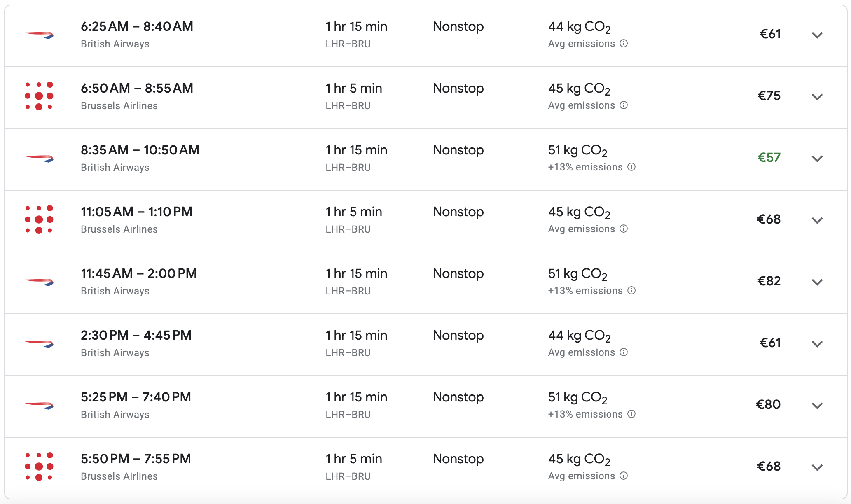Click the emissions info icon on the 8:35 AM flight
The height and width of the screenshot is (504, 851).
click(x=631, y=167)
